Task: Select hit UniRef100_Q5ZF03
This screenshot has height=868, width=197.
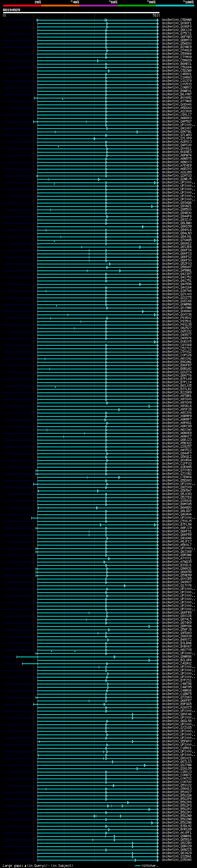Action: (x=177, y=264)
